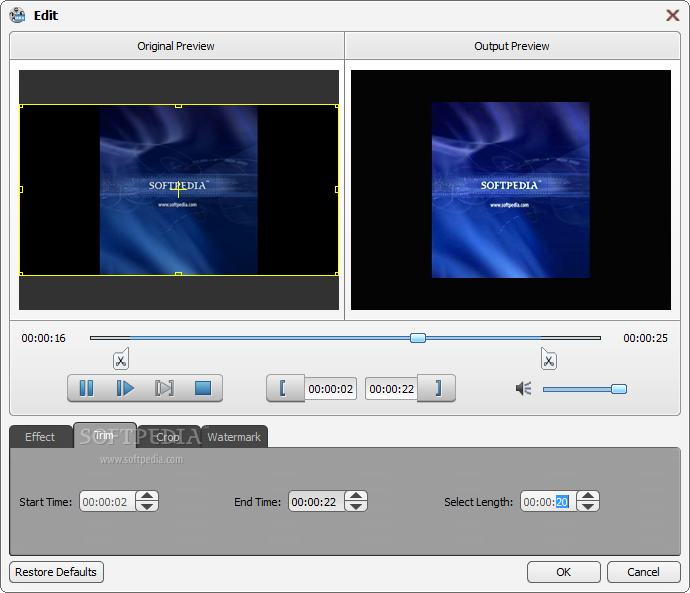Screen dimensions: 690x593
Task: Click the playback seek slider handle
Action: pos(418,338)
